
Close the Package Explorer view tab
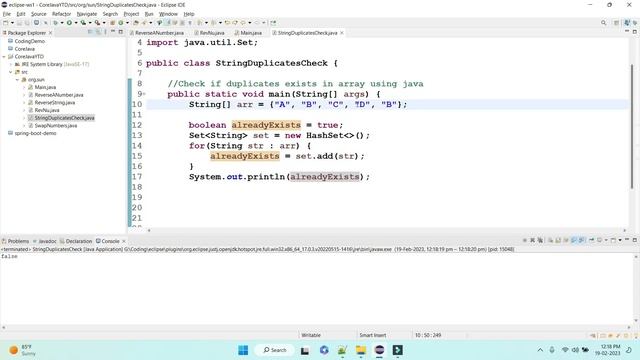coord(51,33)
